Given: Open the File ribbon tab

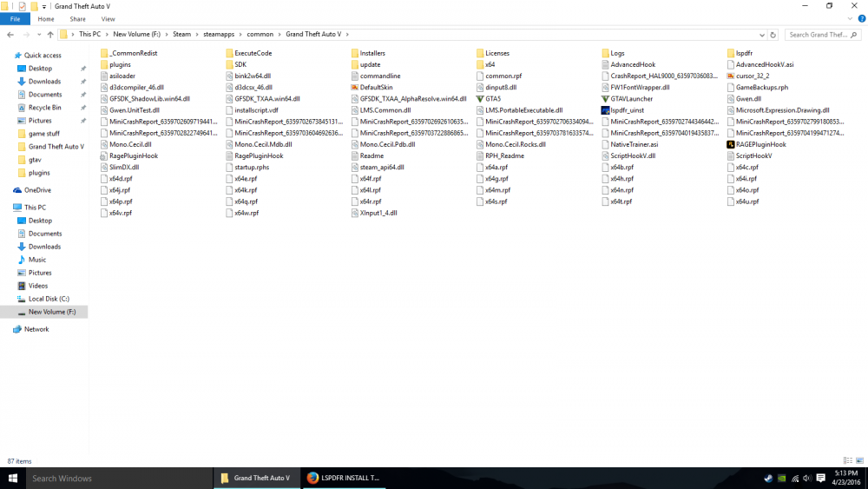Looking at the screenshot, I should (x=15, y=19).
